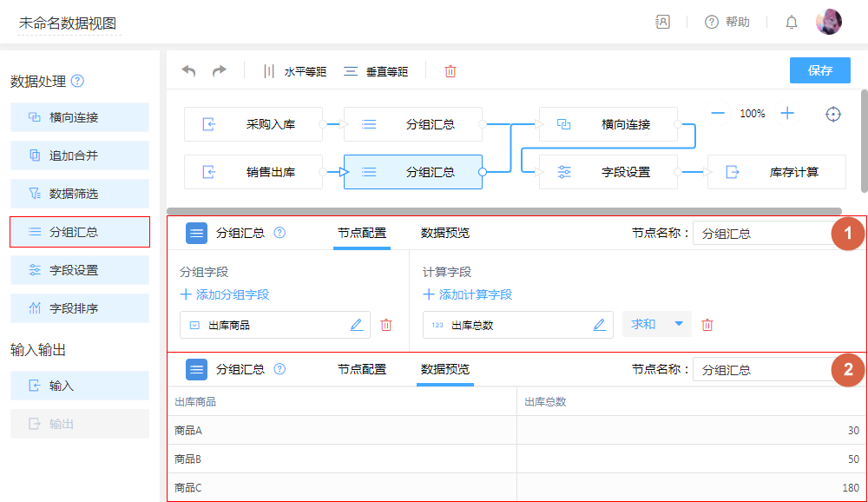Click the help icon next to 数据处理

point(77,82)
